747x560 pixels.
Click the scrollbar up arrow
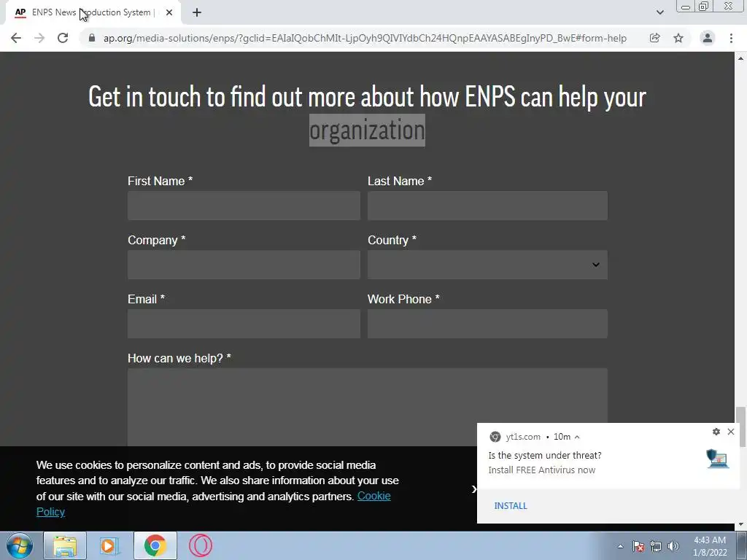pos(740,58)
